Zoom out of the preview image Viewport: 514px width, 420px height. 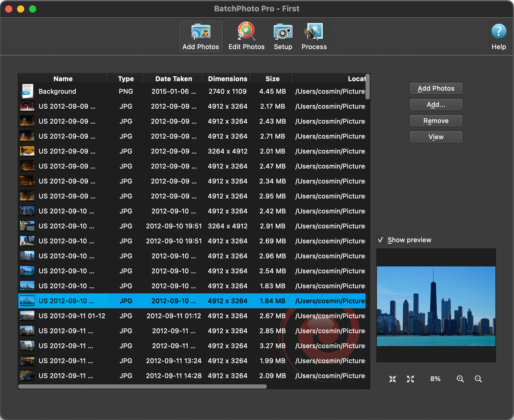[x=478, y=379]
